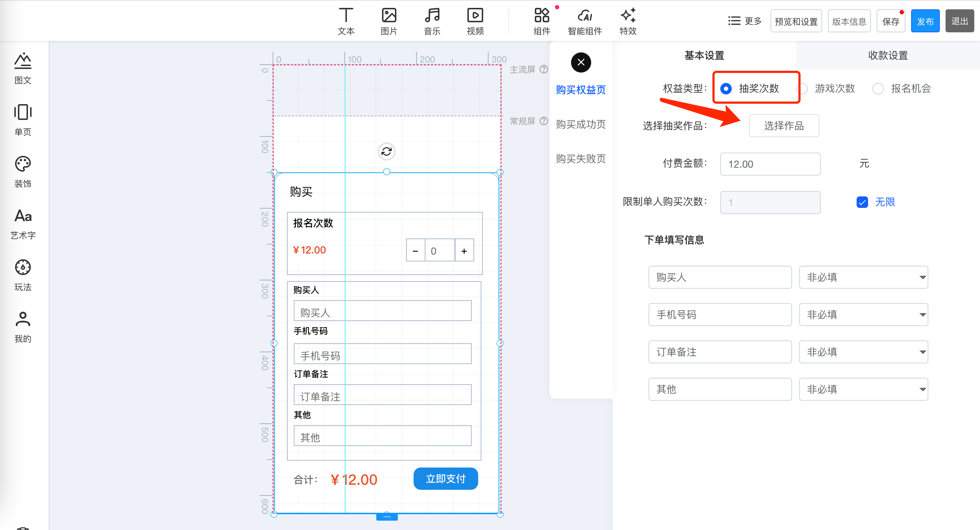Click the 付费金额 12.00 input field
Viewport: 980px width, 530px height.
(x=770, y=164)
